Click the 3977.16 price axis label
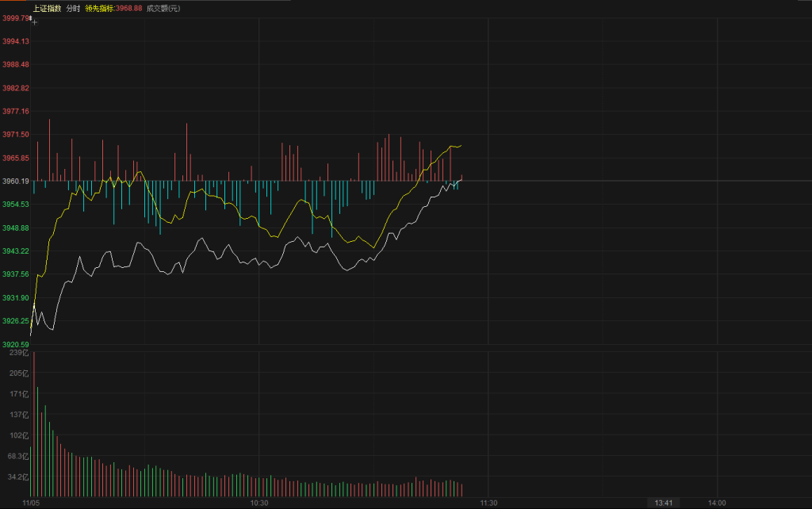Viewport: 812px width, 509px height. click(x=15, y=112)
